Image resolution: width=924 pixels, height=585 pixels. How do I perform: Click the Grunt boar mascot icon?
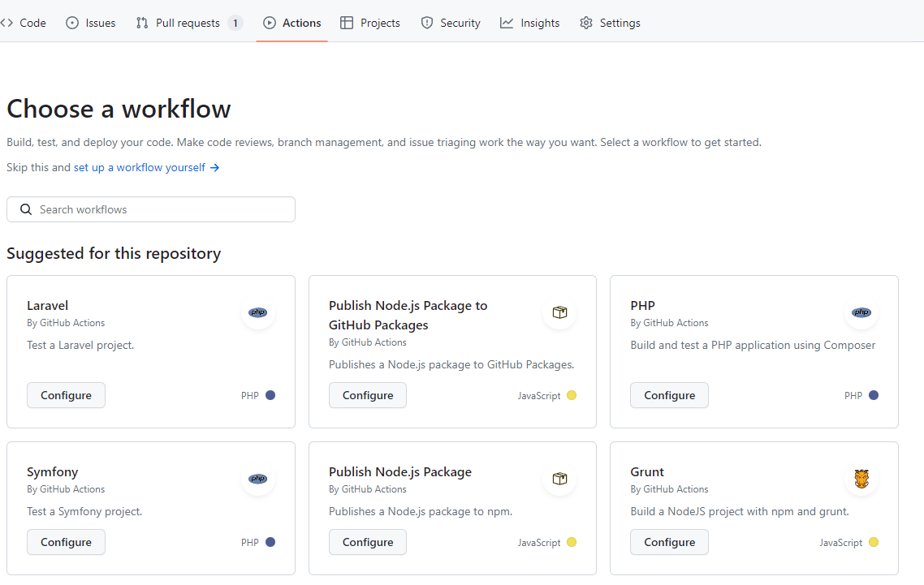click(861, 479)
